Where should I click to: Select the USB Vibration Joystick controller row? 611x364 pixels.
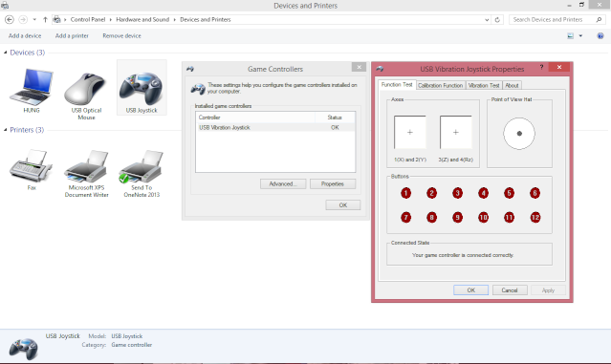coord(275,127)
